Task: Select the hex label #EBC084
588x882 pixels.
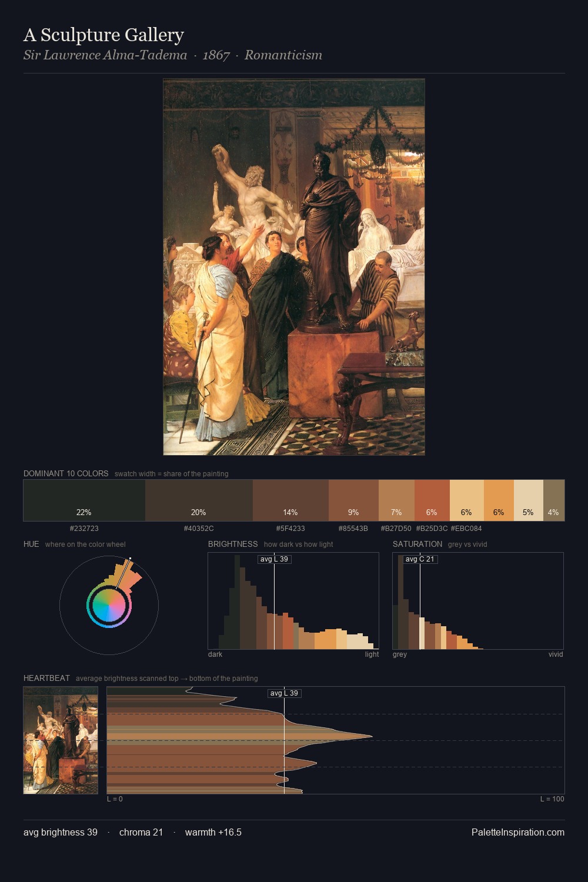Action: 466,529
